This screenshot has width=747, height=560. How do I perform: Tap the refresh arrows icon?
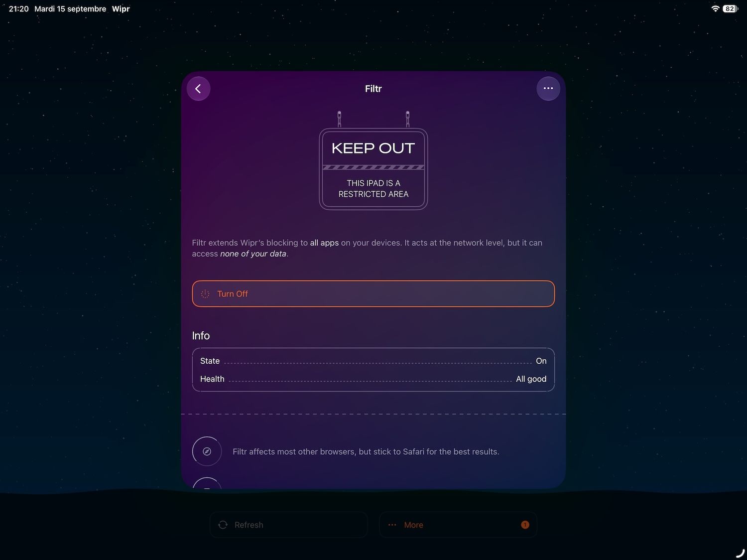[x=223, y=525]
